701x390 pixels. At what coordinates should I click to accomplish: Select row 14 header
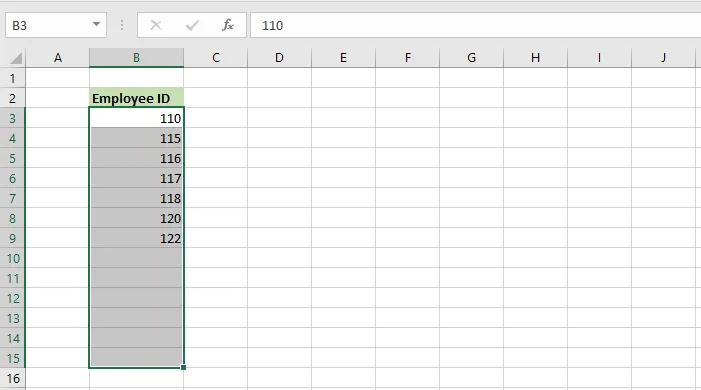tap(13, 338)
